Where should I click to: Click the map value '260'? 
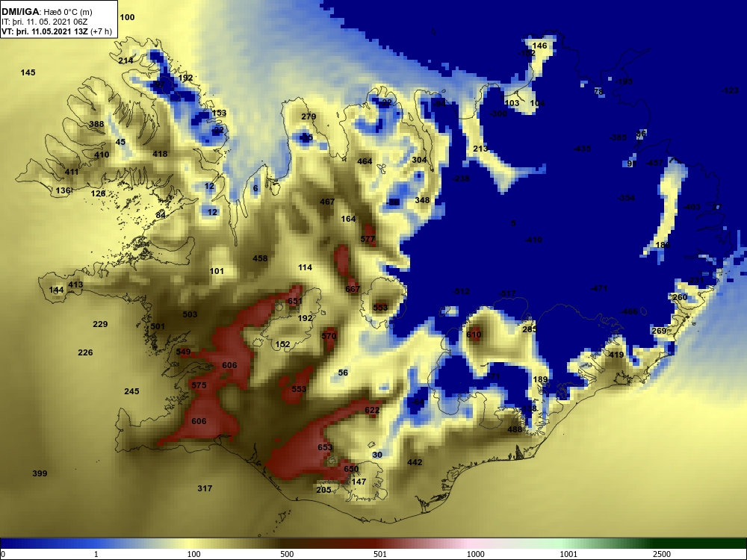tap(680, 298)
